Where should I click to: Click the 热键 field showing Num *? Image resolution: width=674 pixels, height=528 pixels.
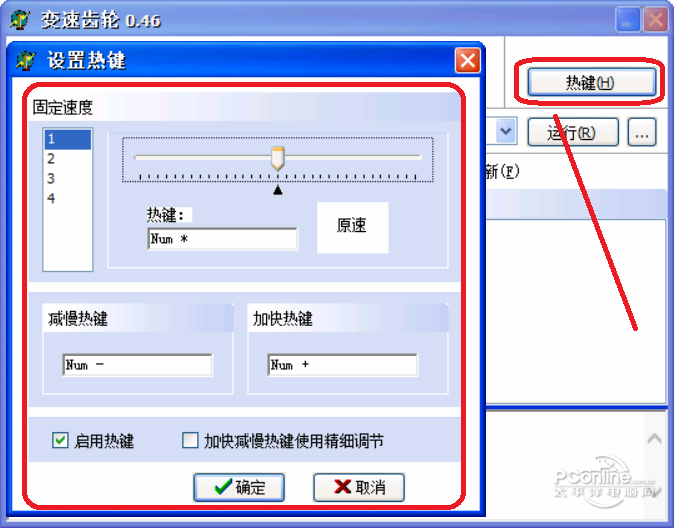coord(222,239)
